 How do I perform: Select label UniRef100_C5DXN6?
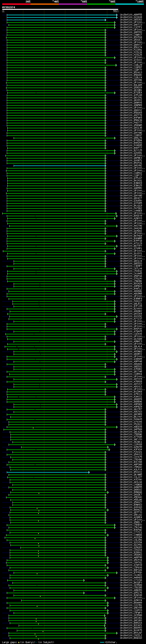131,459
